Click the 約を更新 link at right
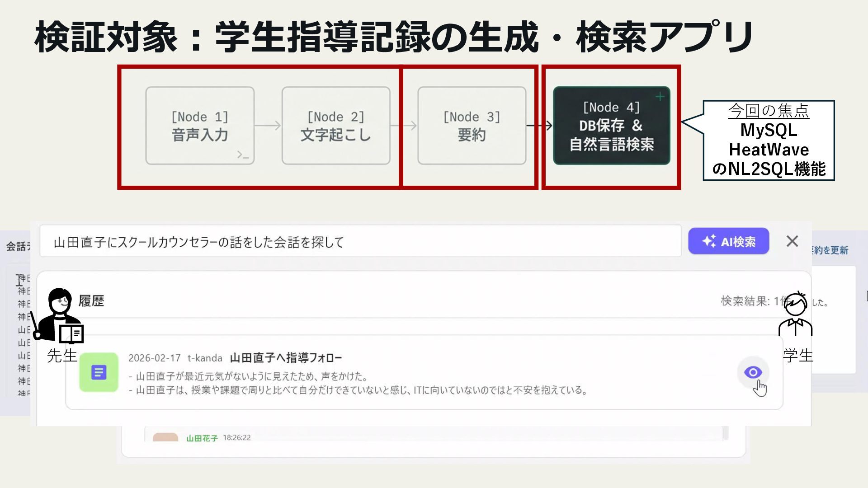This screenshot has width=868, height=488. 830,250
